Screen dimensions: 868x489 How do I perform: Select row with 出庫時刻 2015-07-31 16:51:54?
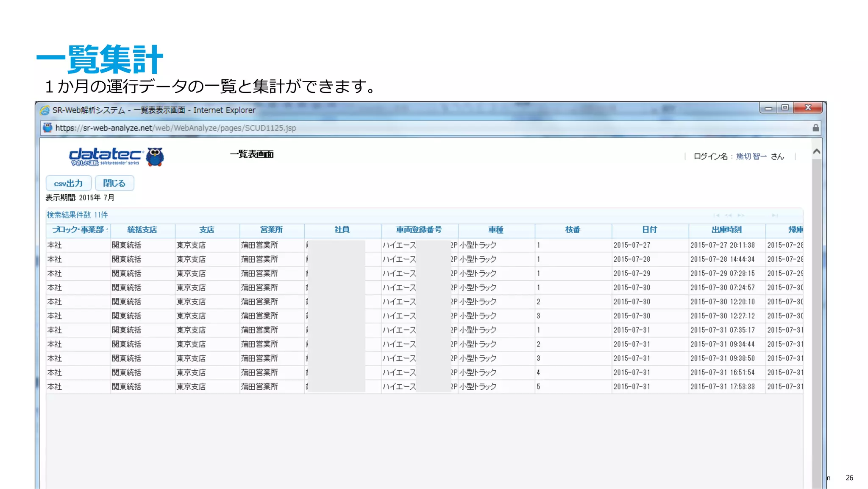coord(424,372)
